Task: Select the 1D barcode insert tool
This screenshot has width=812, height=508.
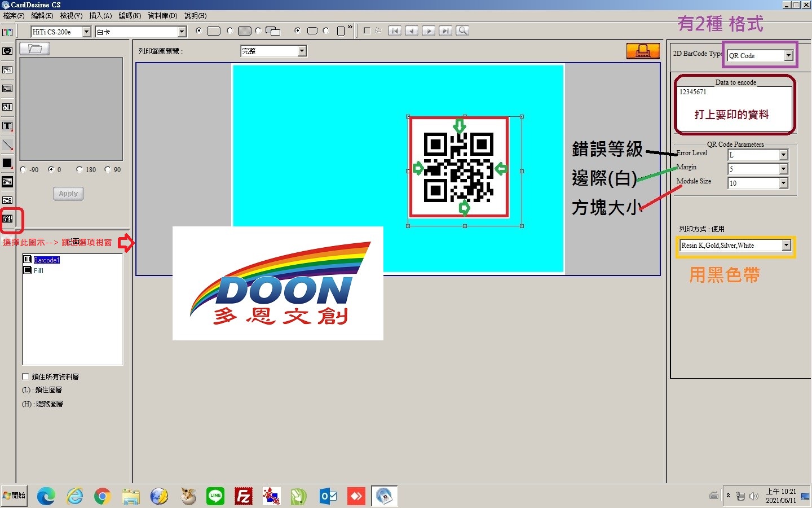Action: click(7, 107)
